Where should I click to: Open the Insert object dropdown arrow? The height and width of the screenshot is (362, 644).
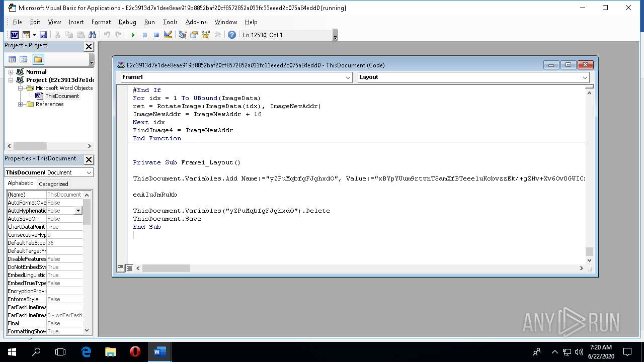34,35
